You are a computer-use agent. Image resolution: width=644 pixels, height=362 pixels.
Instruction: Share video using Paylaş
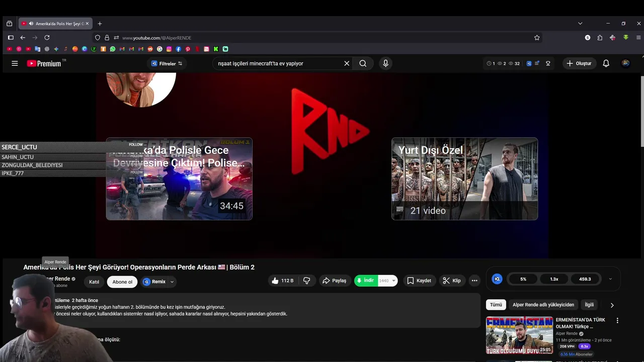tap(335, 281)
